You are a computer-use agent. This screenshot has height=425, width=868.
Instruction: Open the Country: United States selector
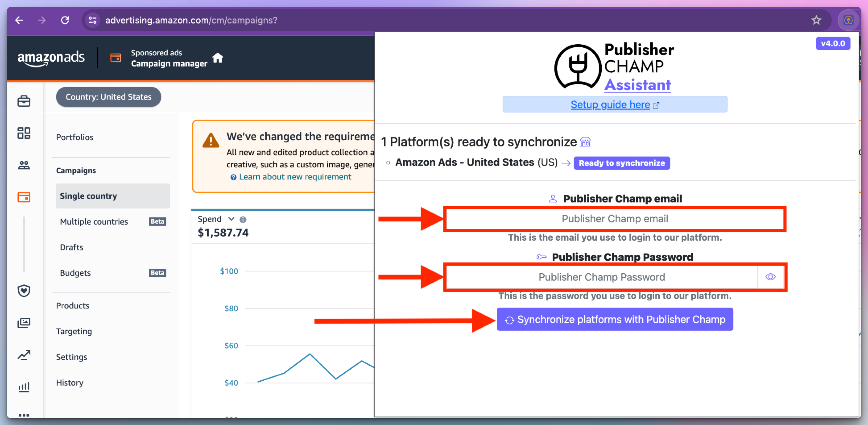pyautogui.click(x=108, y=97)
